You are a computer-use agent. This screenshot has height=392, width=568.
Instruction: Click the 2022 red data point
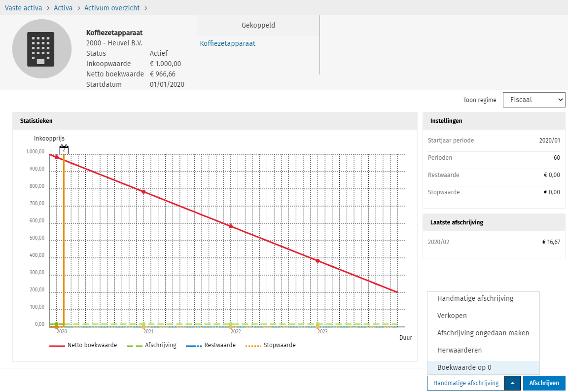coord(230,226)
